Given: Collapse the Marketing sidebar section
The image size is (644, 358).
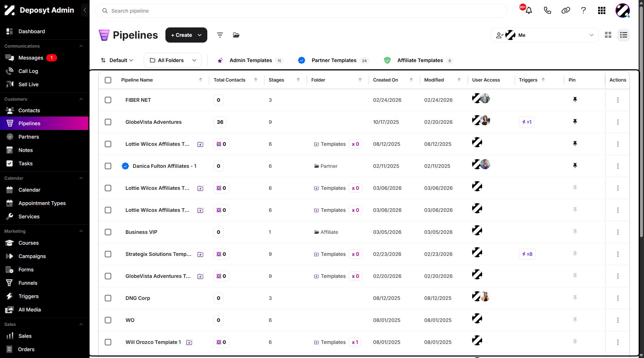Looking at the screenshot, I should click(81, 231).
